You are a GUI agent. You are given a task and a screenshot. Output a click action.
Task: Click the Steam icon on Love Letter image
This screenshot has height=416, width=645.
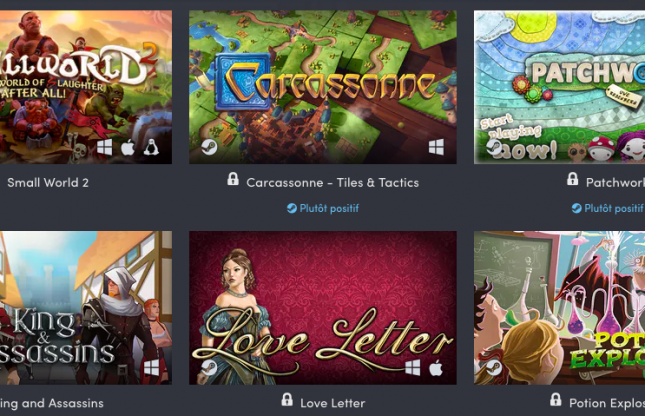pos(209,367)
